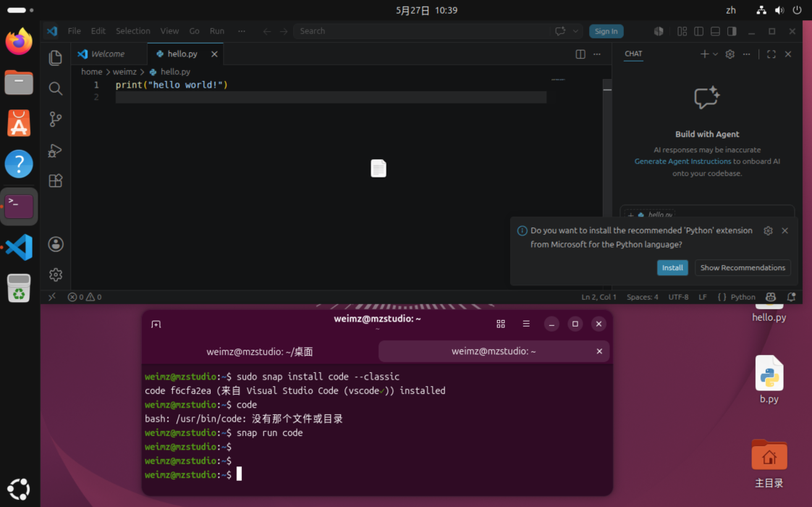Show more menu items ellipsis
This screenshot has width=812, height=507.
pos(242,31)
